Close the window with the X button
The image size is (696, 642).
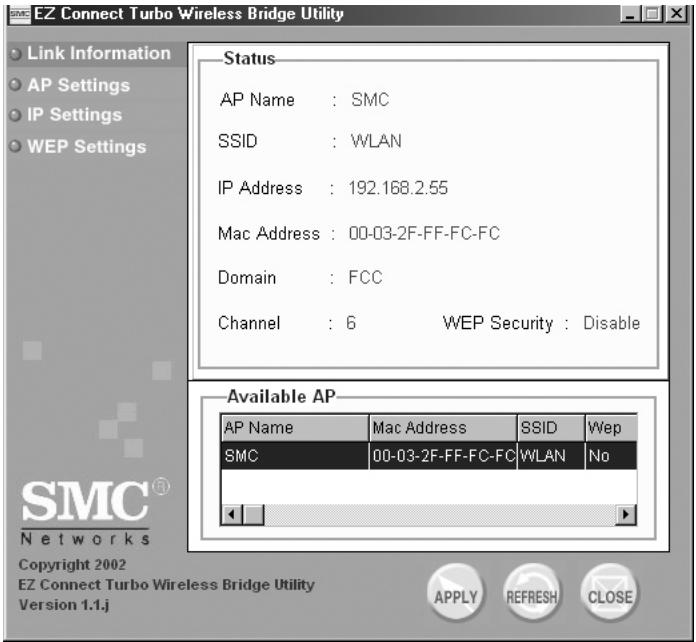point(676,14)
